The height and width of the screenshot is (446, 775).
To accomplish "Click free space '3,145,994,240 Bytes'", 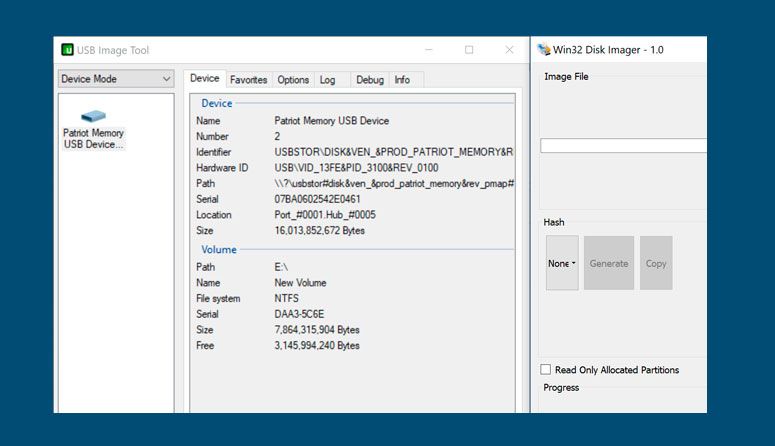I will (x=317, y=346).
